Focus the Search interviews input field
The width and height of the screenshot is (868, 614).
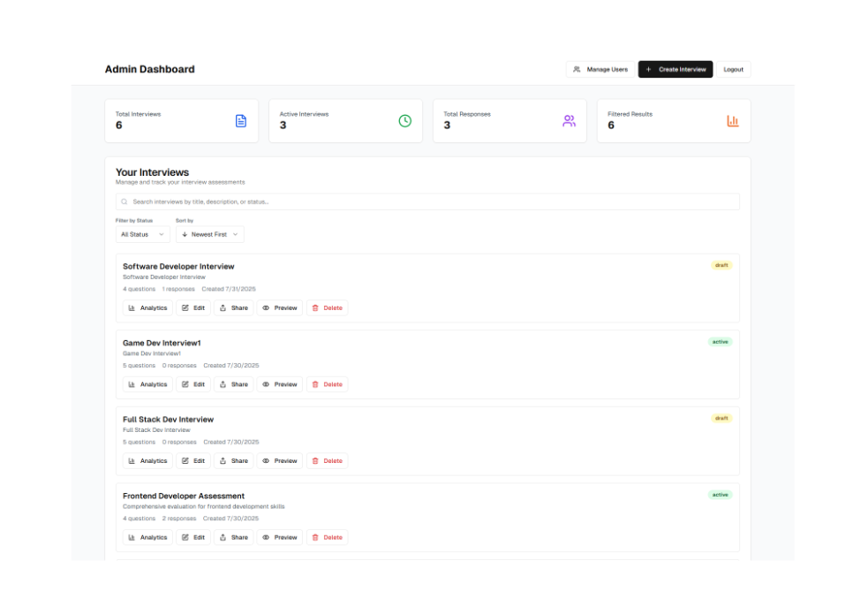[x=427, y=202]
